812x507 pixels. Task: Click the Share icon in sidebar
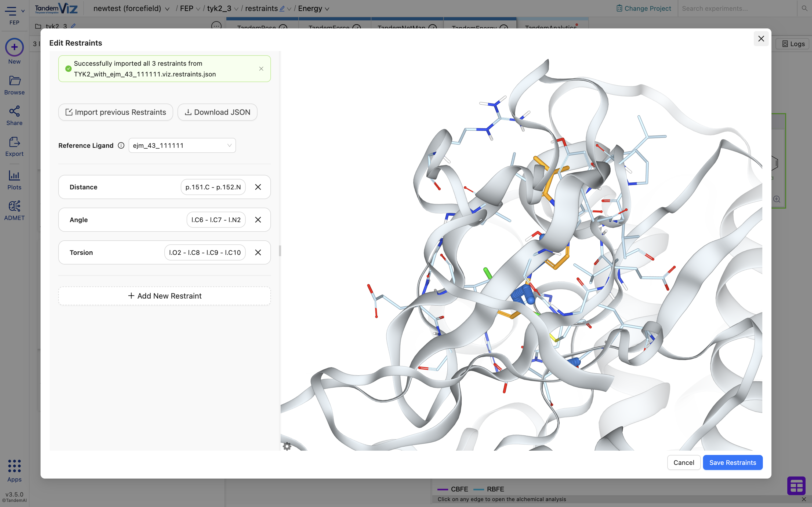[x=14, y=111]
